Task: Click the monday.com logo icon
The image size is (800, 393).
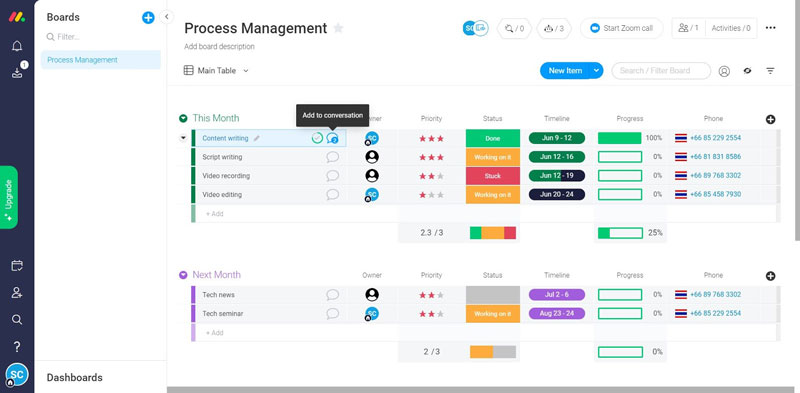Action: tap(17, 17)
